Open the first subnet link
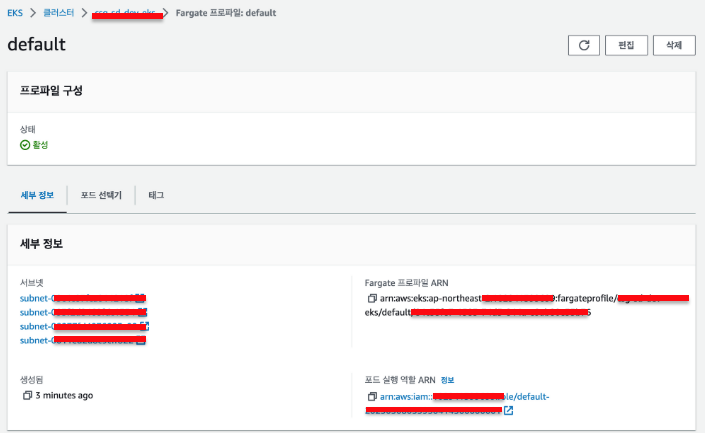 [82, 298]
